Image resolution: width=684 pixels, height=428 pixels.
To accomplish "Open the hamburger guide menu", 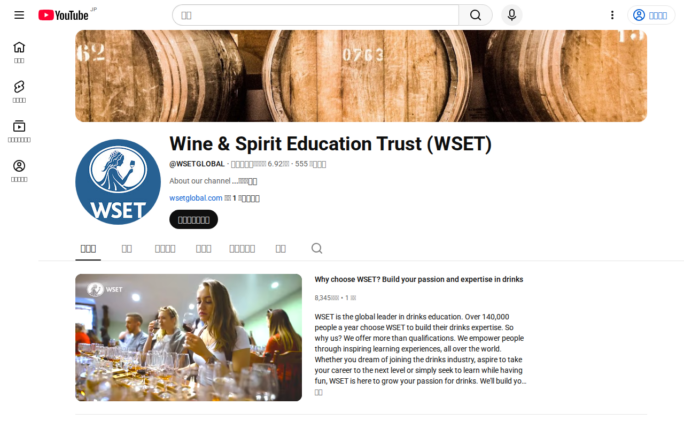I will point(19,15).
